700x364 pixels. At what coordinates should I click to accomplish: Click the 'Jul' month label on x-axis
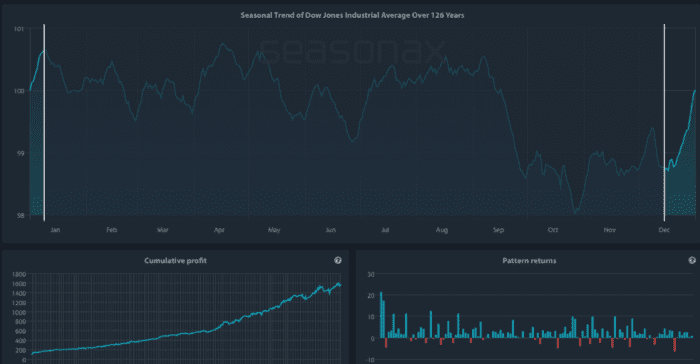coord(385,230)
